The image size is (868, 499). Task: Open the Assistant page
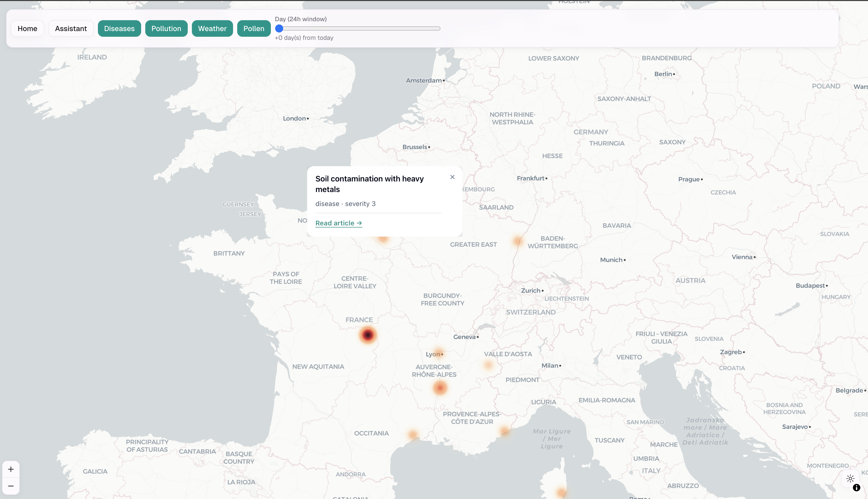coord(71,28)
